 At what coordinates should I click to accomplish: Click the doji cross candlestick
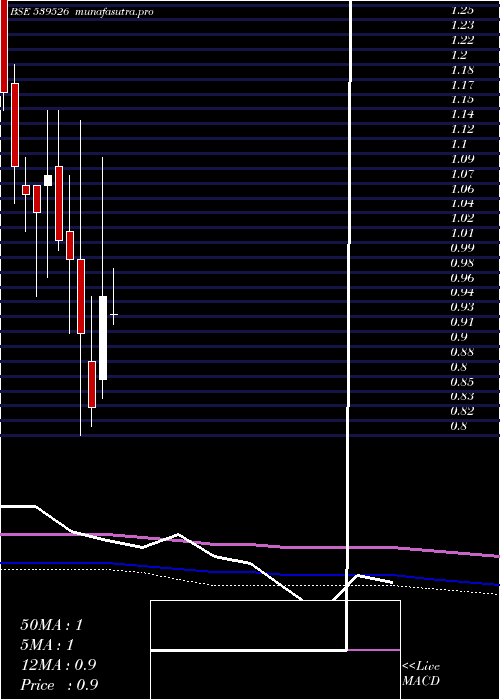pos(114,315)
